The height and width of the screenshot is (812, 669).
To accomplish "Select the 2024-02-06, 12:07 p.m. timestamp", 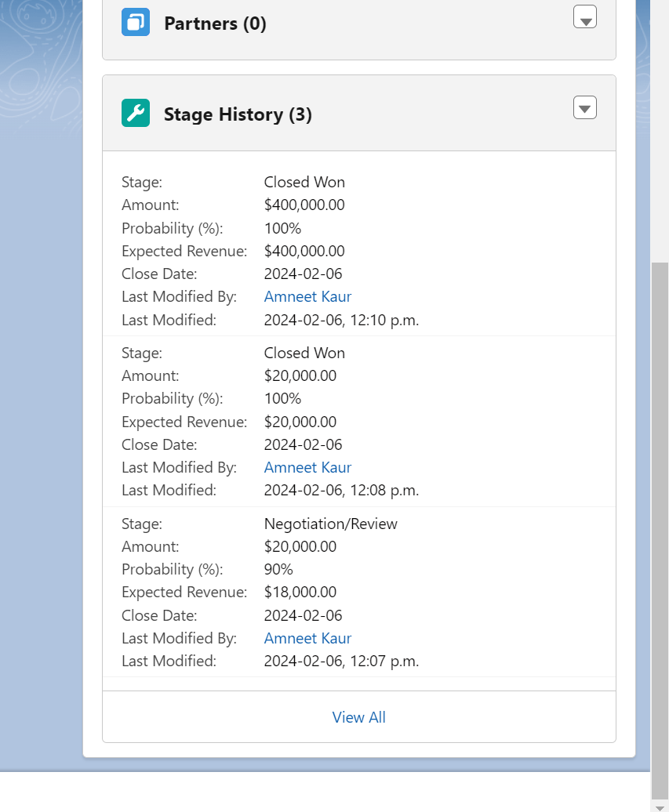I will pos(341,661).
